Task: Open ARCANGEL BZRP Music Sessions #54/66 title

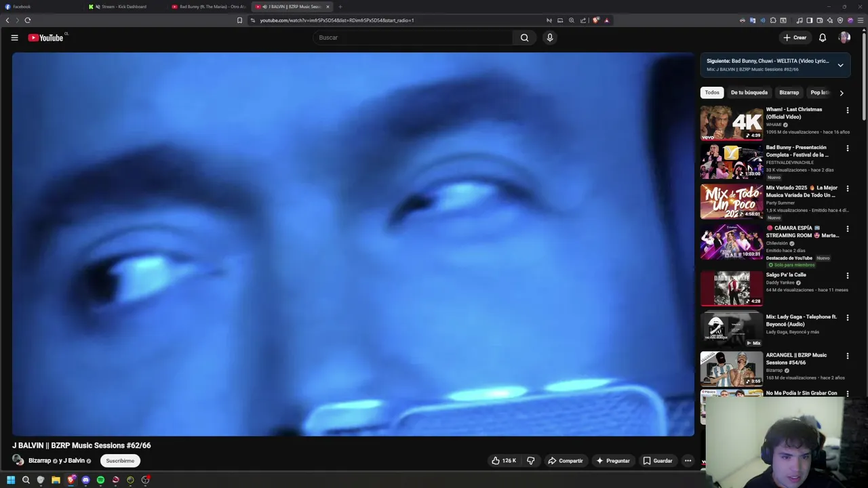Action: (x=796, y=359)
